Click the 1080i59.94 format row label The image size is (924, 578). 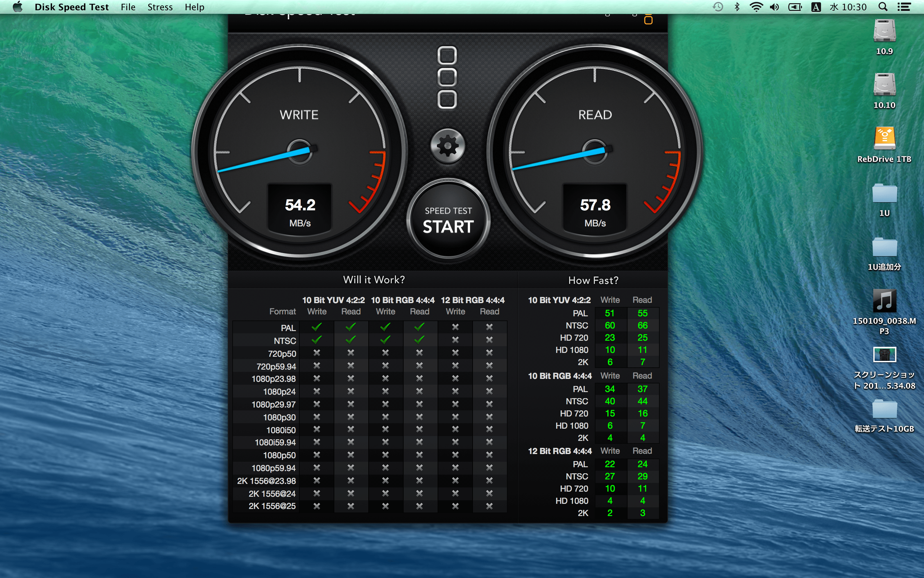[275, 442]
